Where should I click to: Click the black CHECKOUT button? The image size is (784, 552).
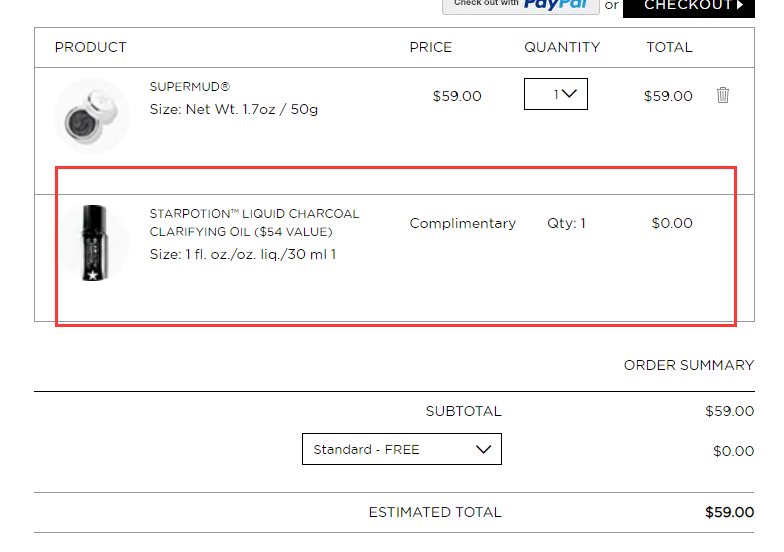688,7
